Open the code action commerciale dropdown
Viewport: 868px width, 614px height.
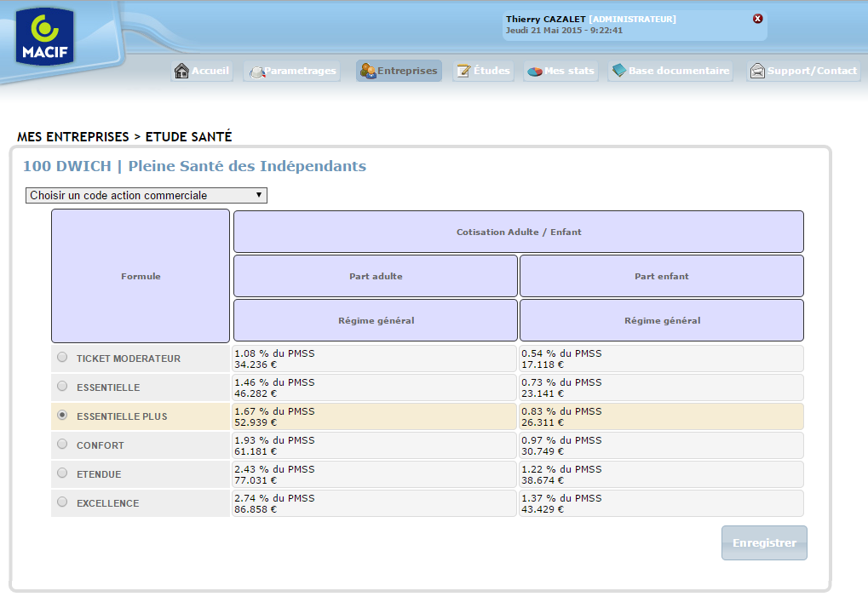(x=146, y=196)
